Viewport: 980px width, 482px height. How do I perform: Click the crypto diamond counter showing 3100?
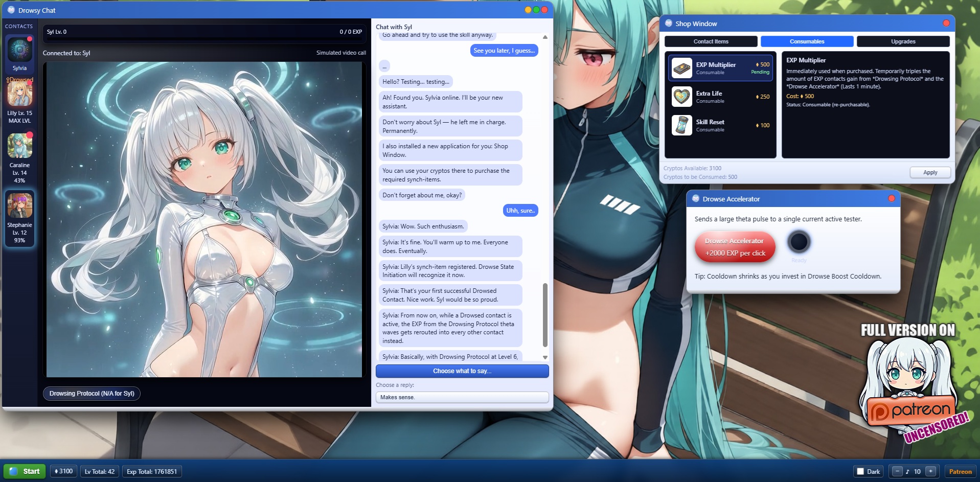(62, 471)
